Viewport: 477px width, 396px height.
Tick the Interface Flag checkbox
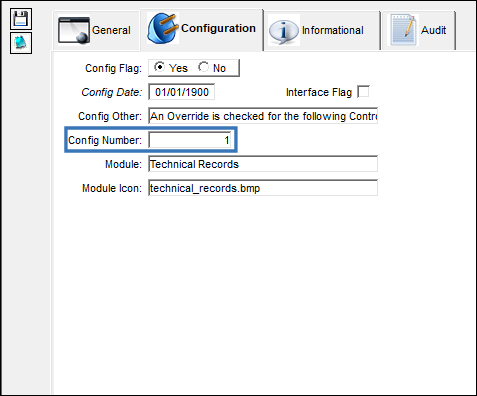tap(363, 92)
